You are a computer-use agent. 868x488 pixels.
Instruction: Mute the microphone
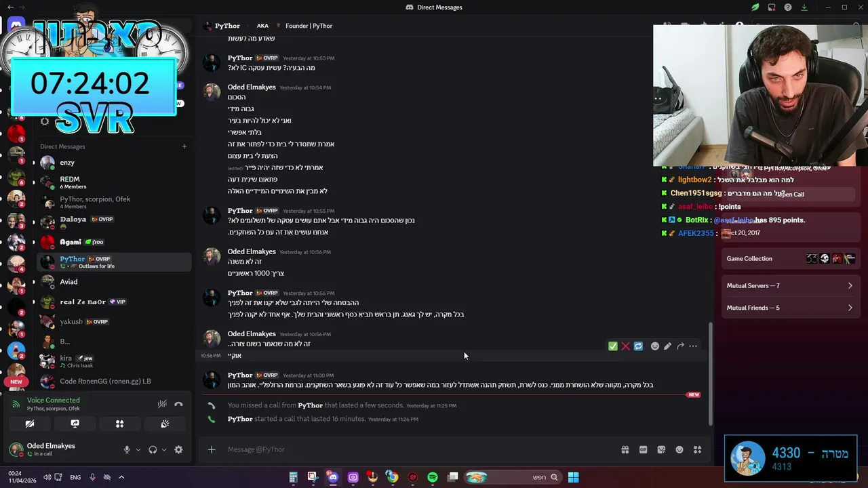pyautogui.click(x=127, y=449)
